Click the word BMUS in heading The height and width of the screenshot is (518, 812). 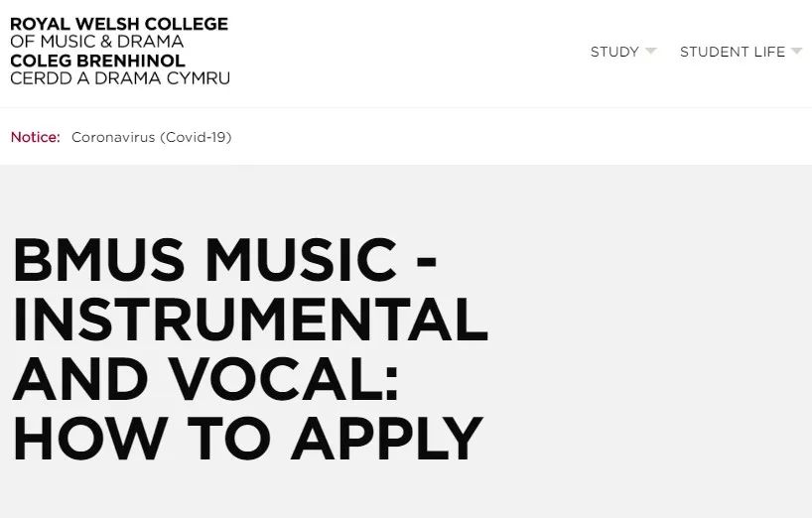tap(98, 259)
